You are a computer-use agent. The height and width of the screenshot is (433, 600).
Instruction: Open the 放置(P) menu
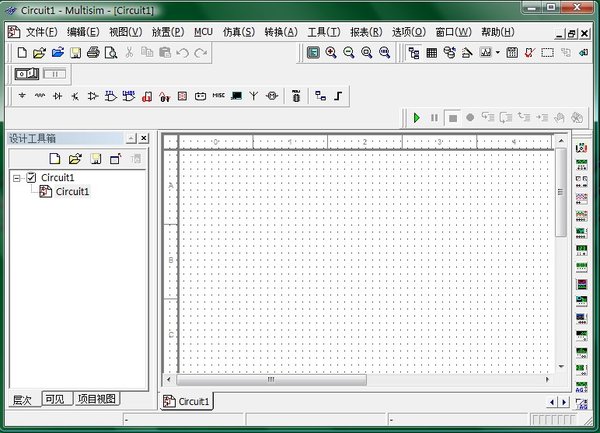click(168, 32)
